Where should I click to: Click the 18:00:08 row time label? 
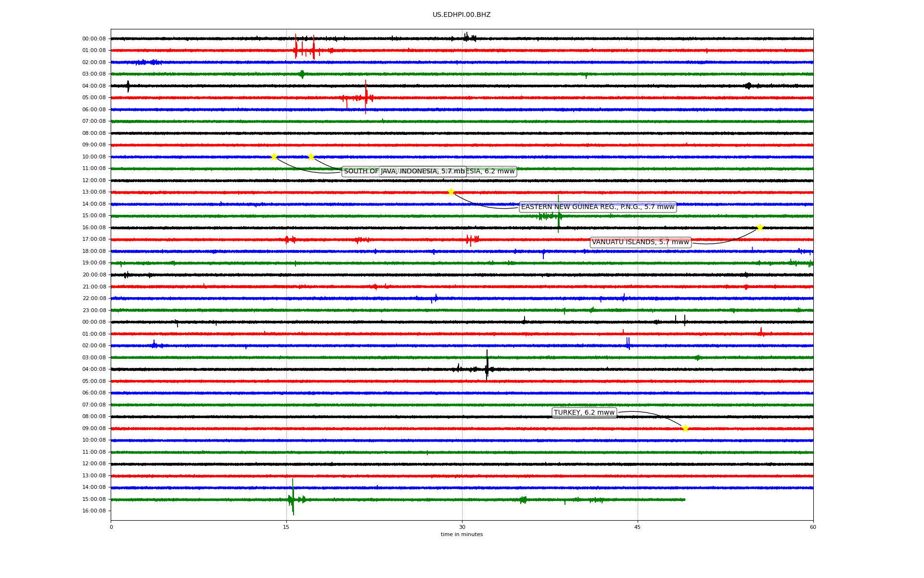[94, 251]
